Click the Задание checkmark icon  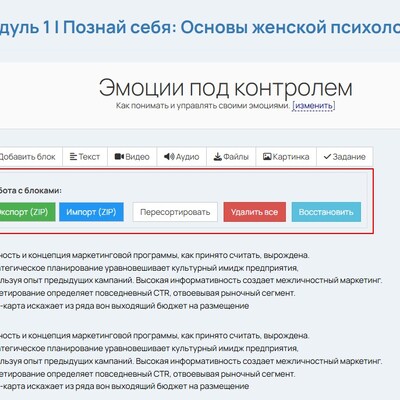[327, 156]
